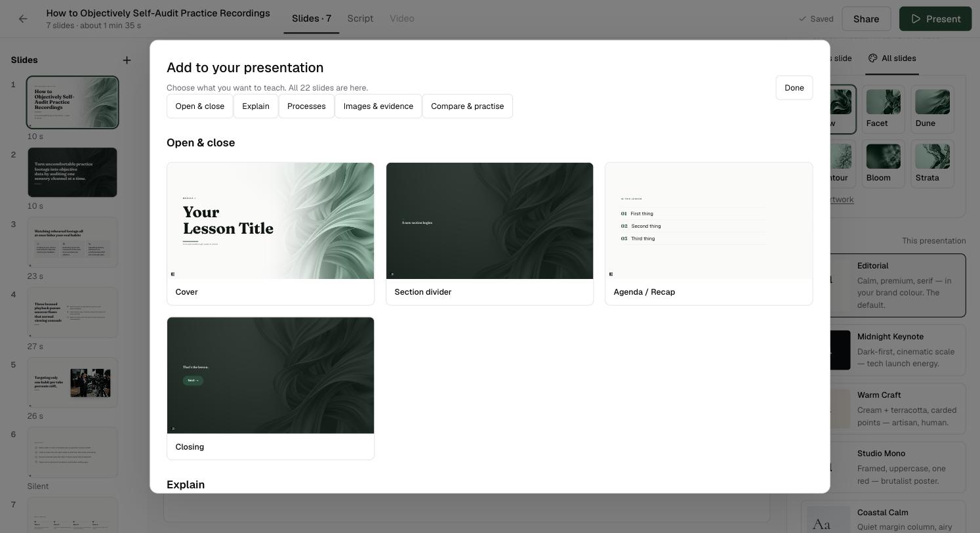Choose the Section divider slide template

pyautogui.click(x=489, y=234)
